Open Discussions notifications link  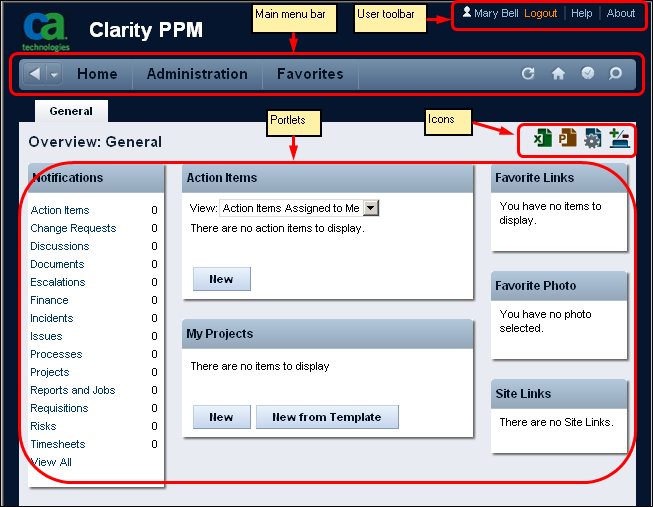coord(60,246)
